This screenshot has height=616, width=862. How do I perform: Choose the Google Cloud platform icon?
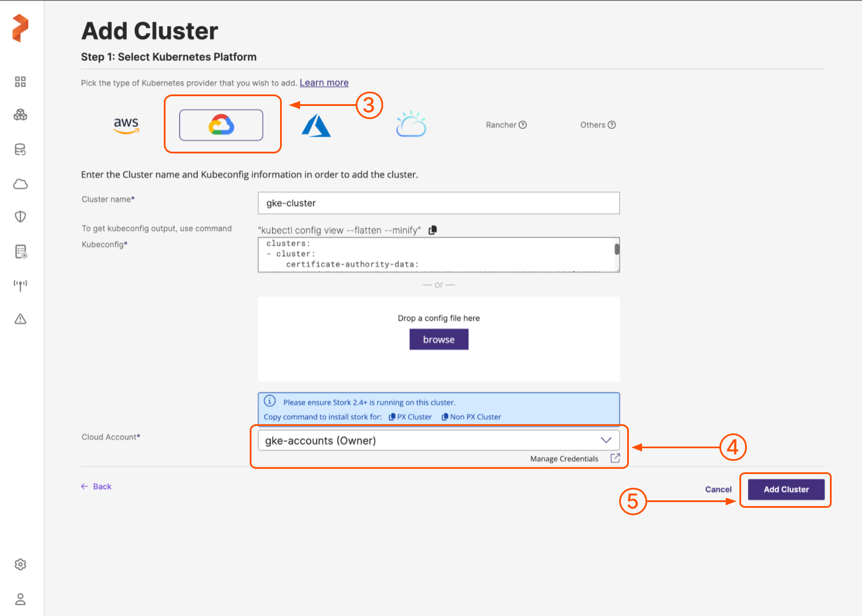pos(221,125)
